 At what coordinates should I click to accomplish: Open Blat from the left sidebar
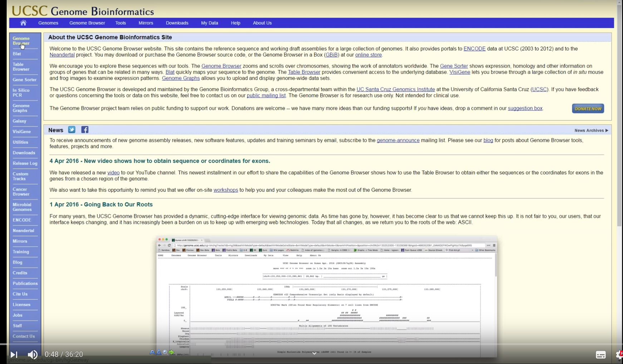click(17, 54)
